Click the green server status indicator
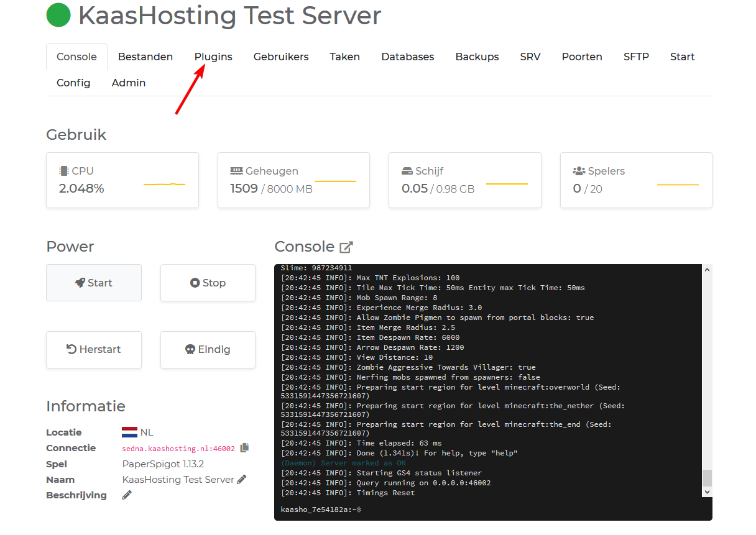Screen dimensions: 756x535 58,16
